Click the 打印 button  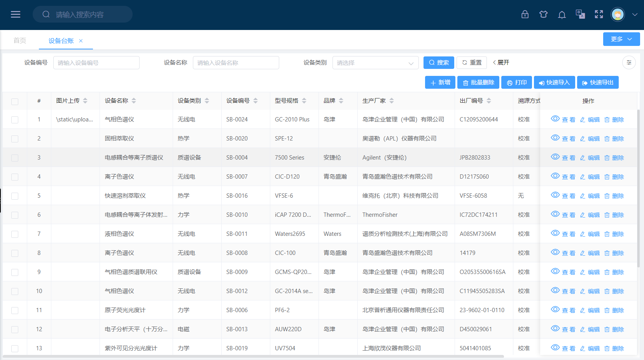(x=516, y=83)
